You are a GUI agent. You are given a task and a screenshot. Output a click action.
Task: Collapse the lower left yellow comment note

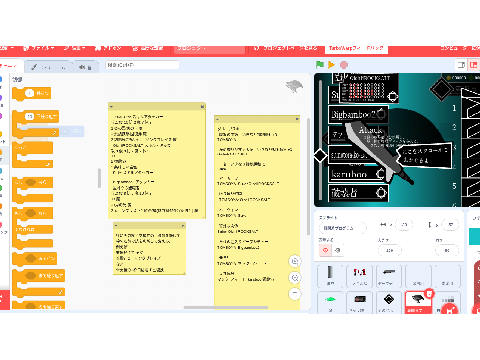pos(116,226)
